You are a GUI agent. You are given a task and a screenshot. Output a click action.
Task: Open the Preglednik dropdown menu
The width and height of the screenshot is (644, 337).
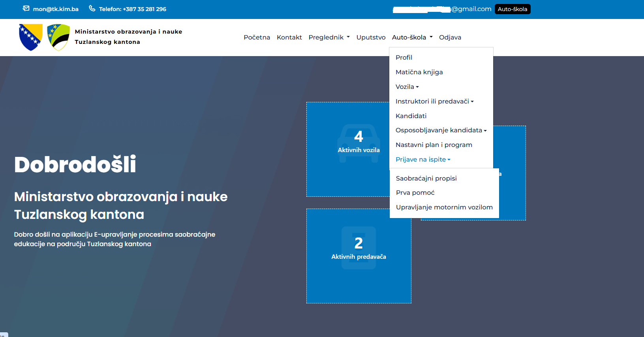329,37
